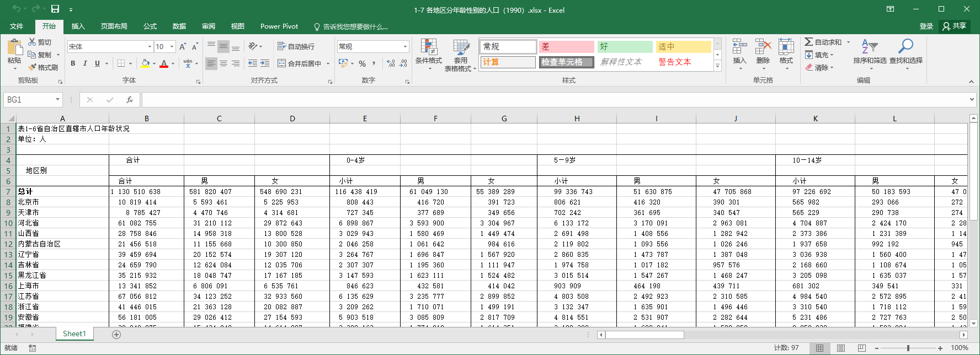Open the font name dropdown
The image size is (980, 355).
[x=150, y=47]
